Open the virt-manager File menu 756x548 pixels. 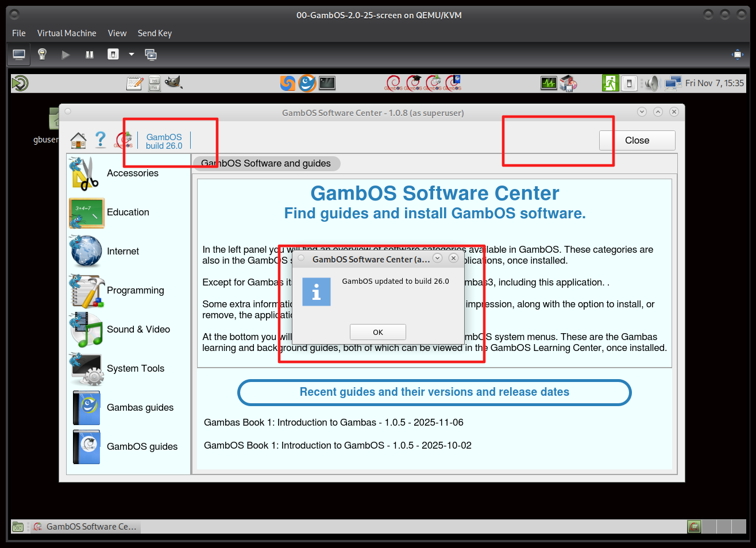pos(19,33)
